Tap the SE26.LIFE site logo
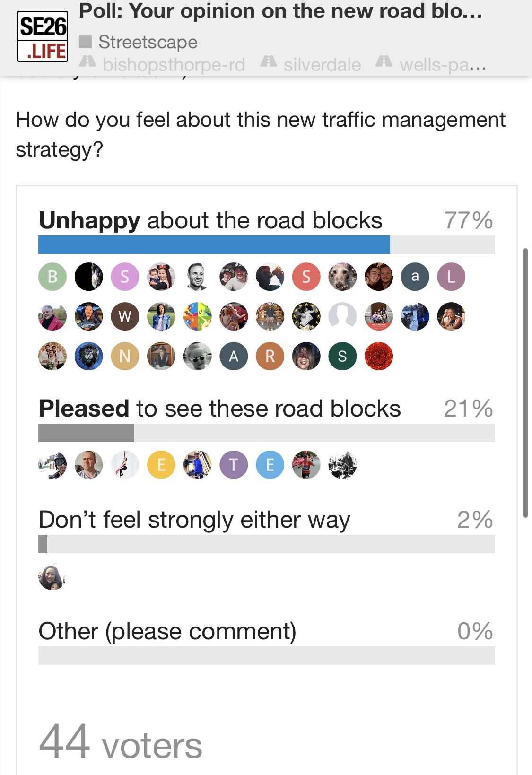Image resolution: width=532 pixels, height=775 pixels. click(x=43, y=37)
